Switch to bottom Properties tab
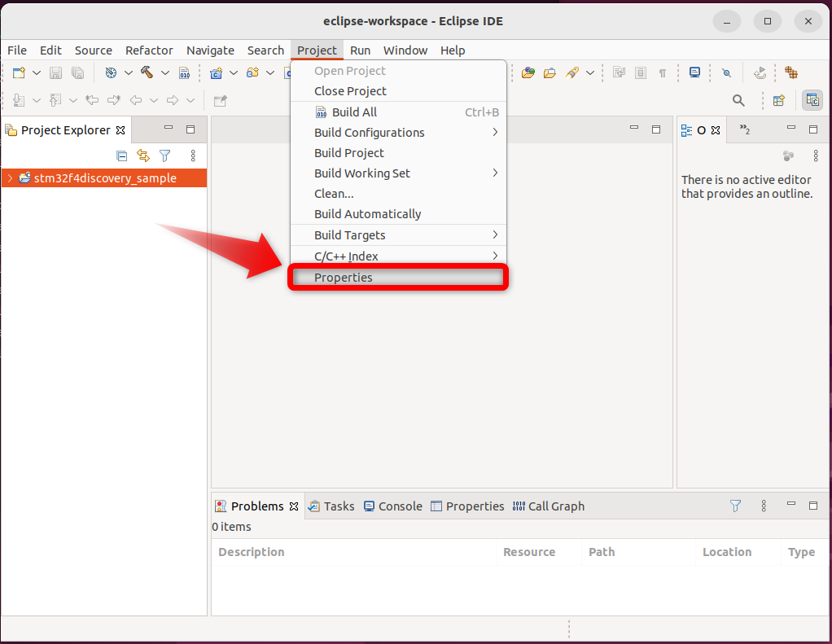 tap(467, 506)
